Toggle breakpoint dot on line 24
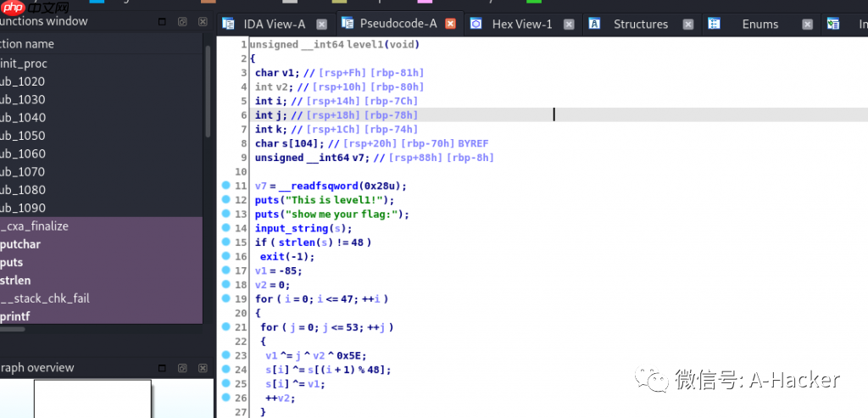Screen dimensions: 868x418 tap(225, 369)
